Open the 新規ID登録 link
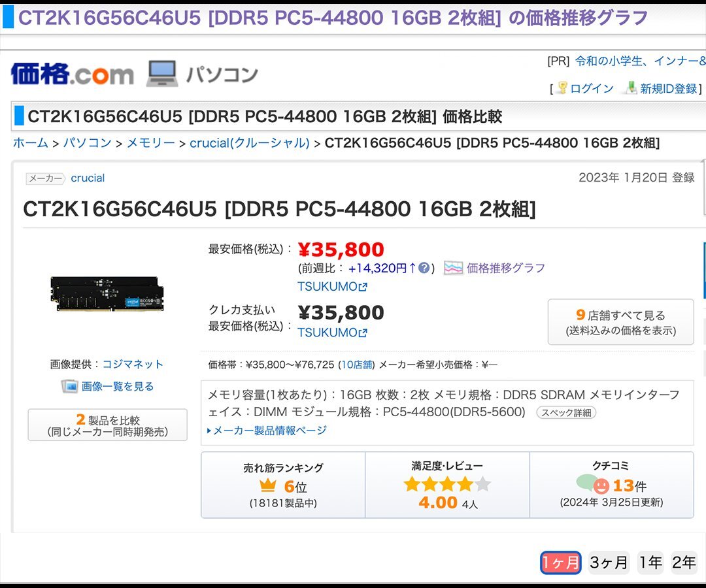This screenshot has width=706, height=588. 669,88
